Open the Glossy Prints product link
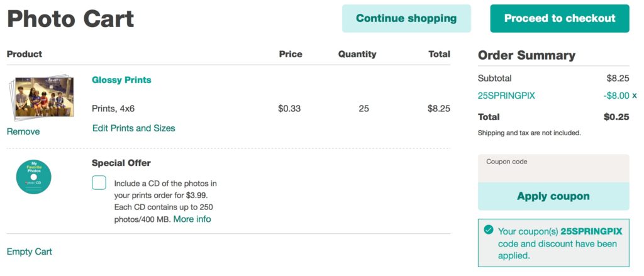The height and width of the screenshot is (276, 644). click(x=121, y=80)
